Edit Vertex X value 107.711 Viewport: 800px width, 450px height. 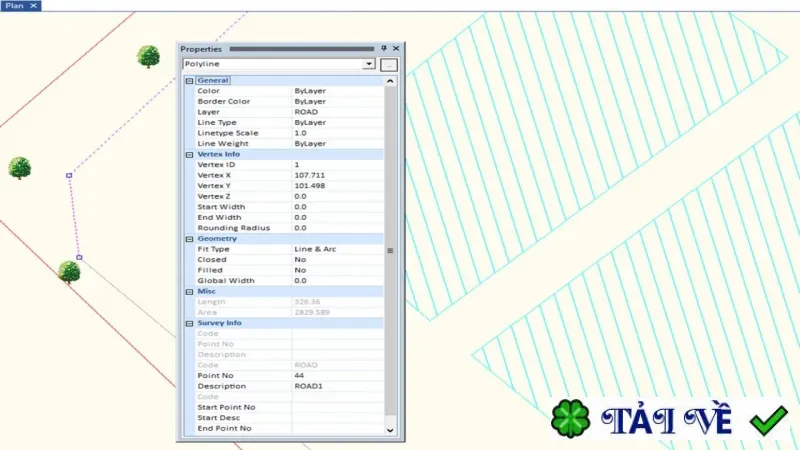pyautogui.click(x=338, y=176)
